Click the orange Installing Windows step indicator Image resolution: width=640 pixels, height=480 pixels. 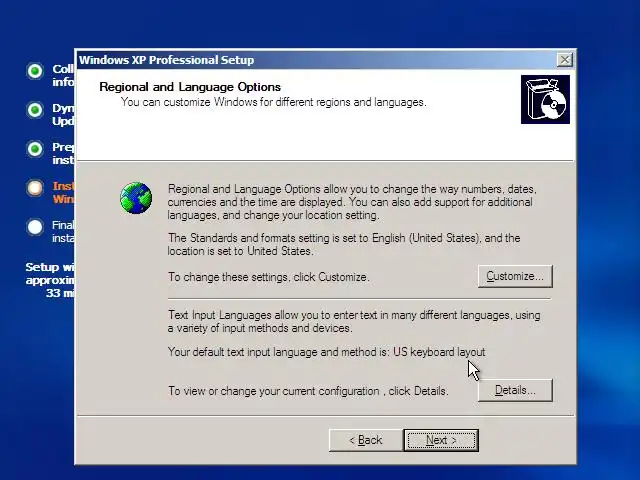(x=35, y=188)
